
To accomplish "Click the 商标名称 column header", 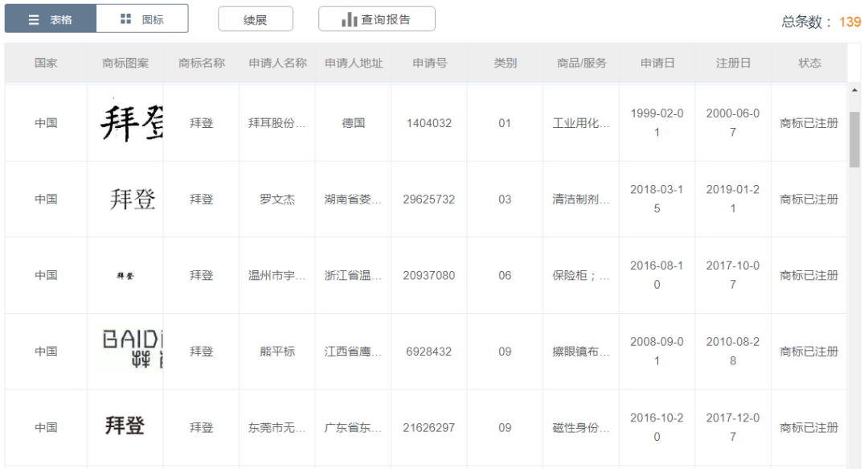I will tap(202, 64).
